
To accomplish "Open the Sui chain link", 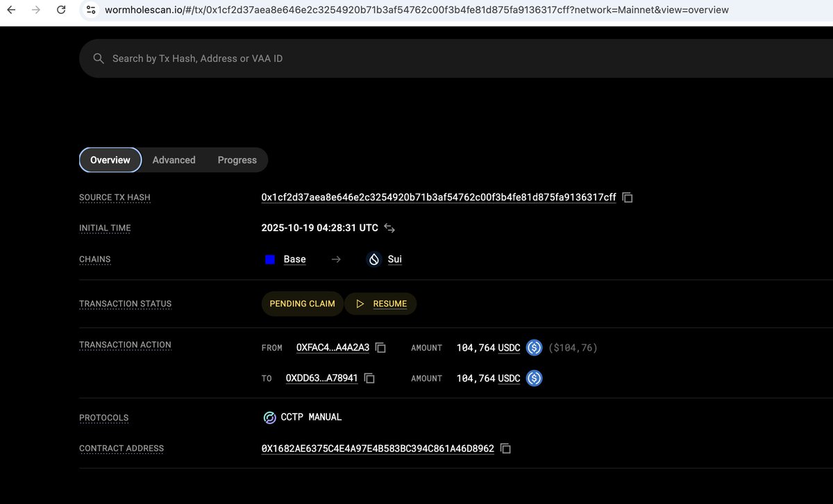I will click(x=395, y=259).
